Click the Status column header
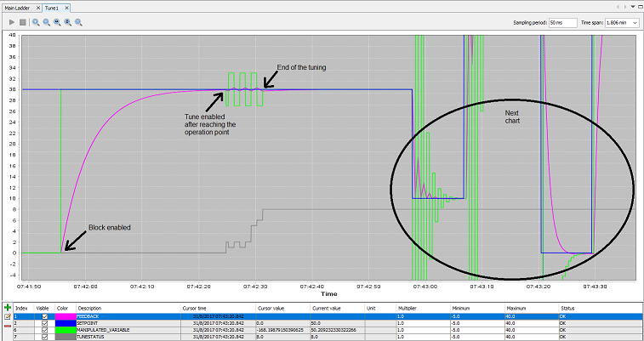The height and width of the screenshot is (341, 644). point(601,308)
